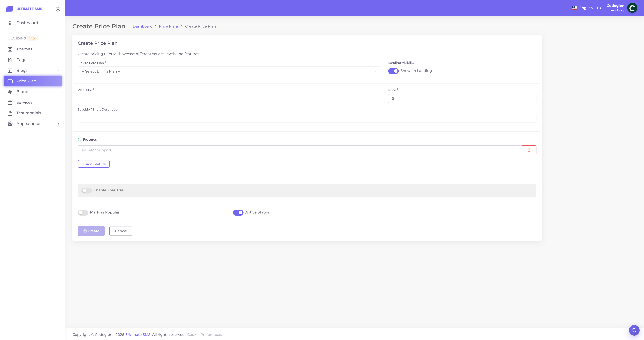This screenshot has width=644, height=340.
Task: Focus the feature field showing 24/7 Support
Action: [300, 150]
